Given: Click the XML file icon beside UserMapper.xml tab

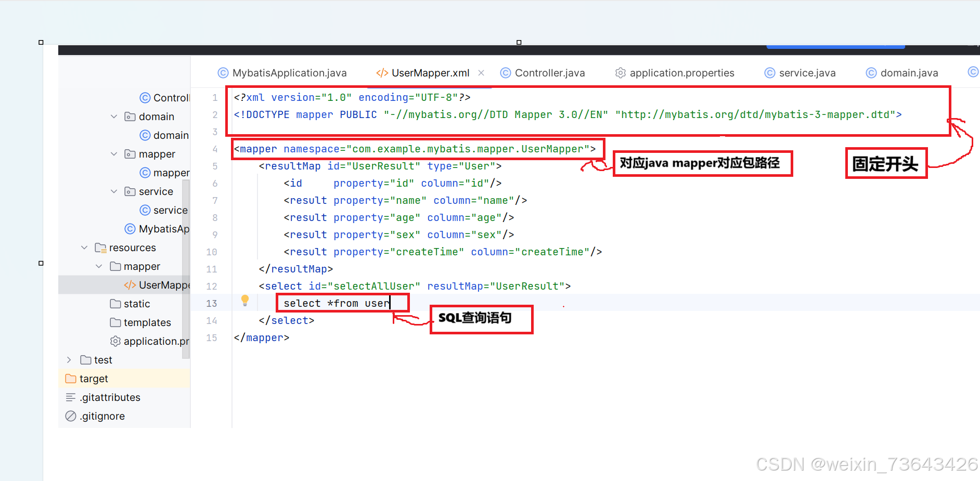Looking at the screenshot, I should point(382,73).
